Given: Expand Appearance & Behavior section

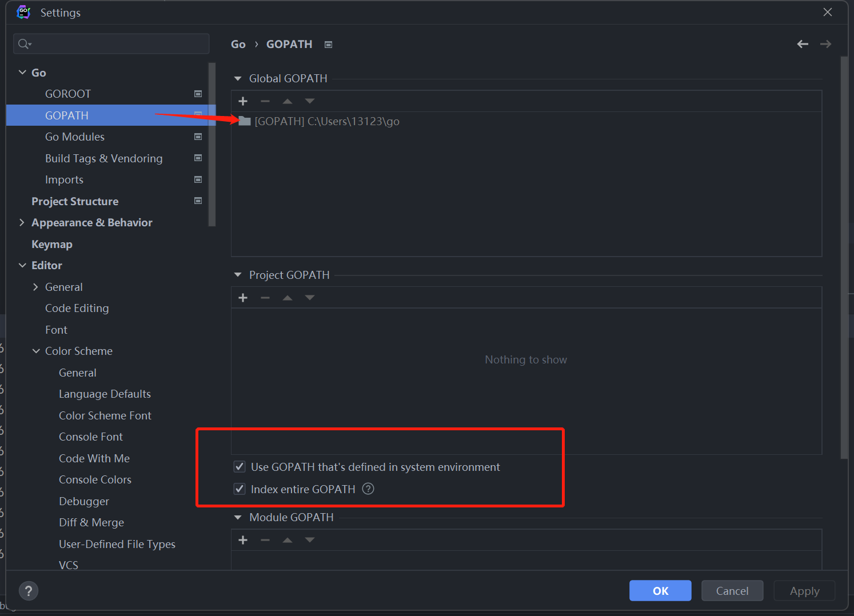Looking at the screenshot, I should [x=22, y=222].
